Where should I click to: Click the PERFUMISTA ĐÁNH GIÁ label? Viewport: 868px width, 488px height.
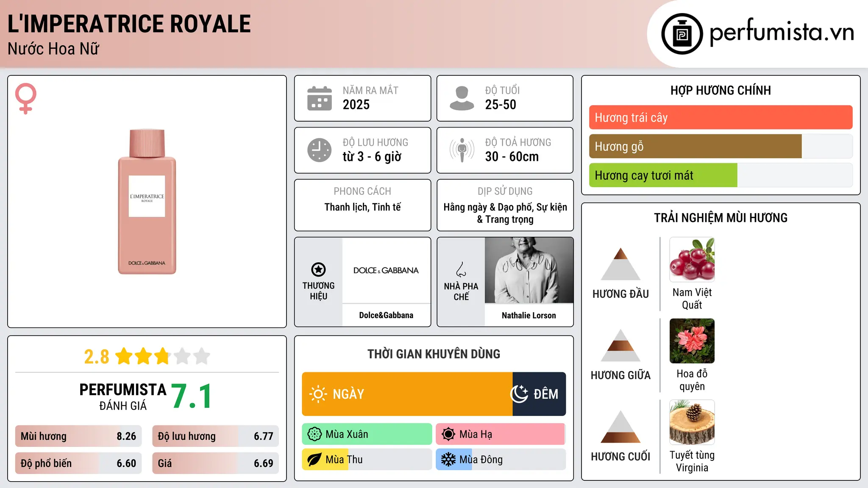coord(123,396)
